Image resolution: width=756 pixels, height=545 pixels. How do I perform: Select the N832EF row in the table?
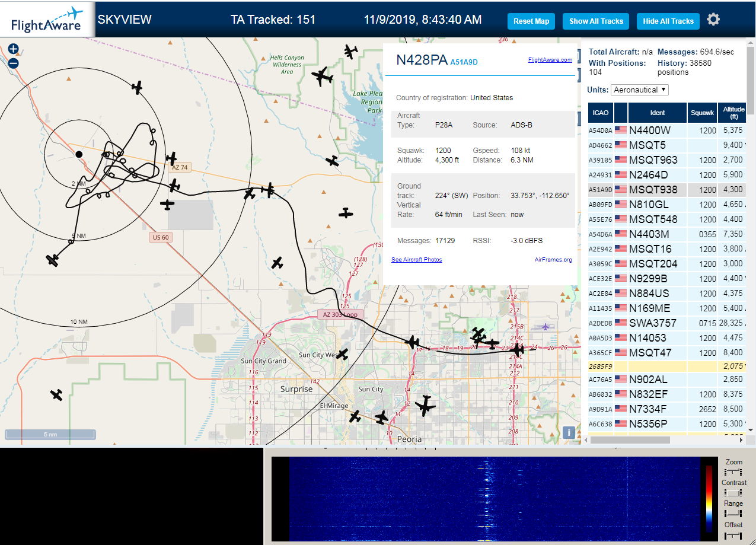667,394
